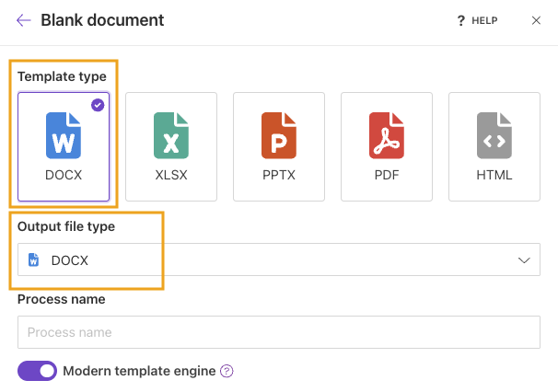Choose the orange PowerPoint PPTX icon
This screenshot has width=558, height=392.
[279, 134]
